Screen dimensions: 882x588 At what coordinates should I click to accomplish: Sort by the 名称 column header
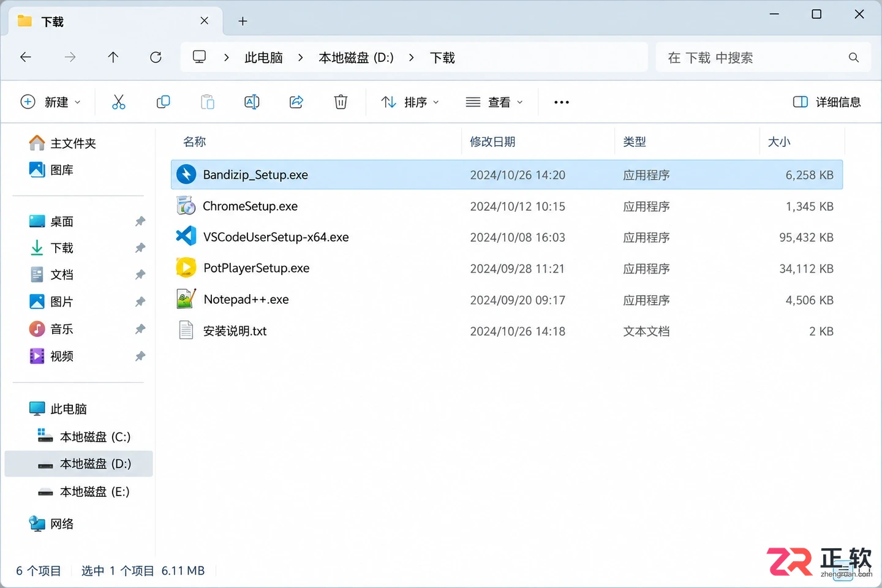pyautogui.click(x=195, y=142)
